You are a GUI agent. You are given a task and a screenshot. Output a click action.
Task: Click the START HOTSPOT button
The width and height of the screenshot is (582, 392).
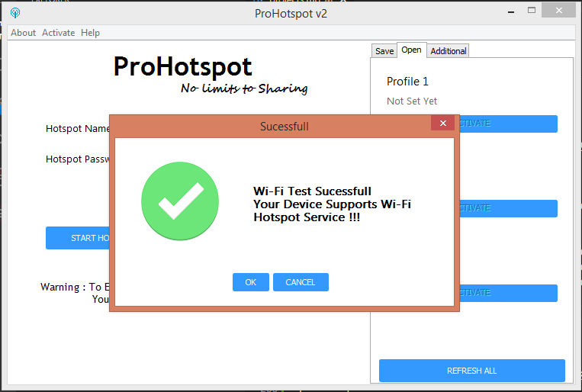pos(78,238)
